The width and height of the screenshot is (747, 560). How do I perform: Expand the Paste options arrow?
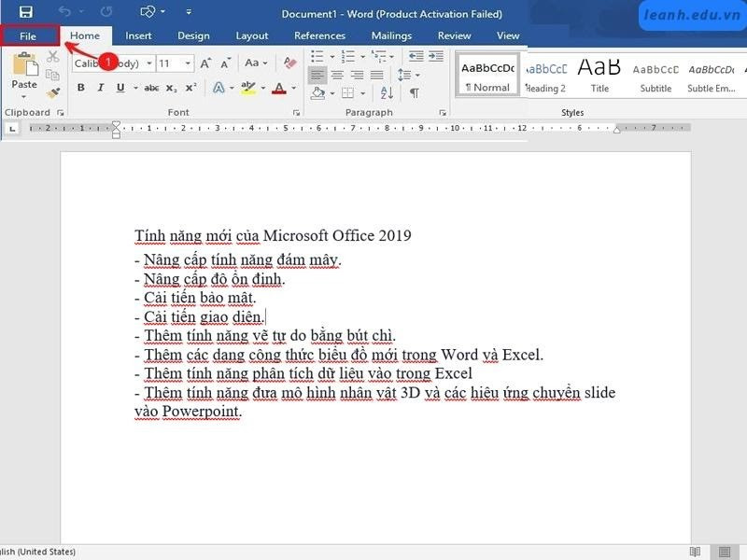point(24,97)
